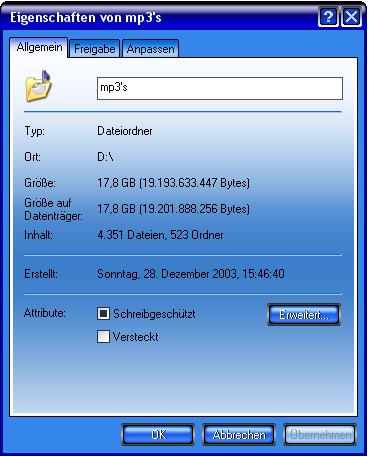Image resolution: width=369 pixels, height=457 pixels.
Task: Click the question mark help button
Action: point(328,17)
